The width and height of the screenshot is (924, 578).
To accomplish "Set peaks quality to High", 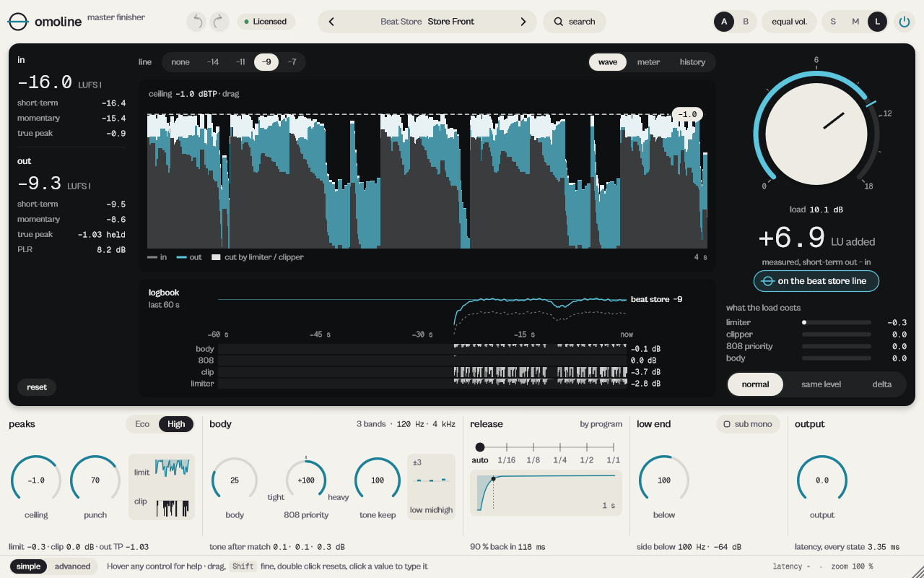I will click(176, 424).
